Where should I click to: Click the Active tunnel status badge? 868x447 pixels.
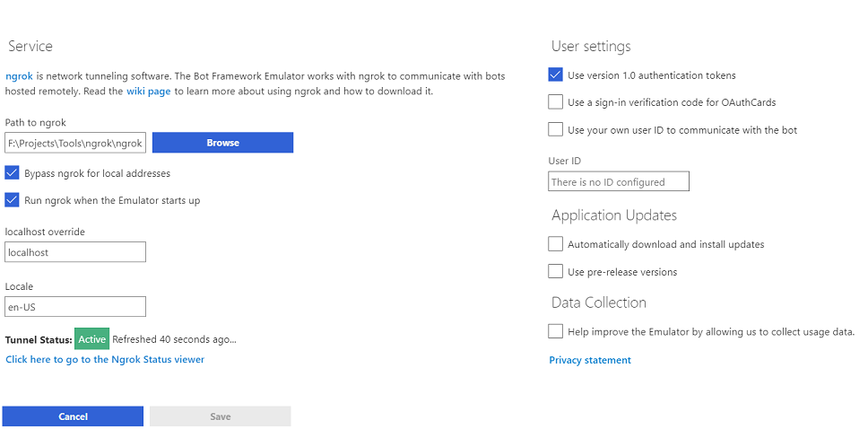coord(91,339)
